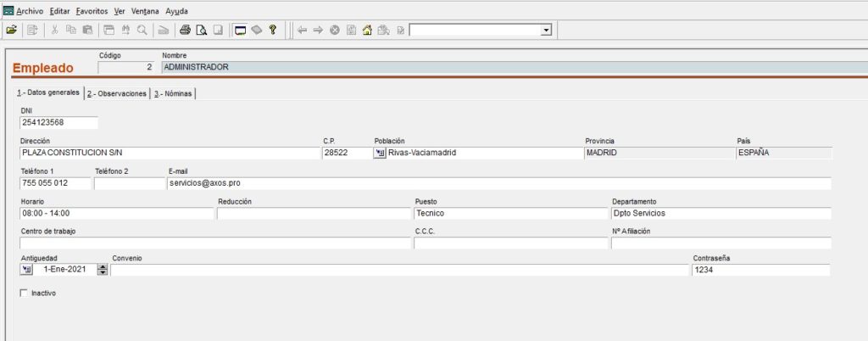Open print preview with magnifier page icon
This screenshot has height=341, width=868.
202,31
